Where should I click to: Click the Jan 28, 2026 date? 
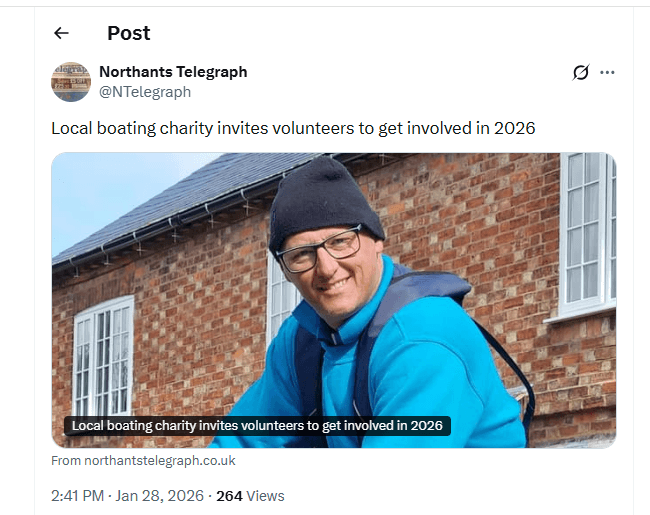[160, 496]
